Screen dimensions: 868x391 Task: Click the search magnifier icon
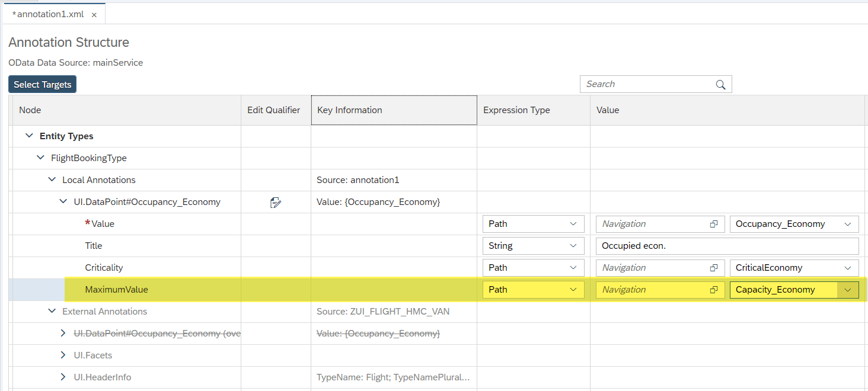(720, 84)
